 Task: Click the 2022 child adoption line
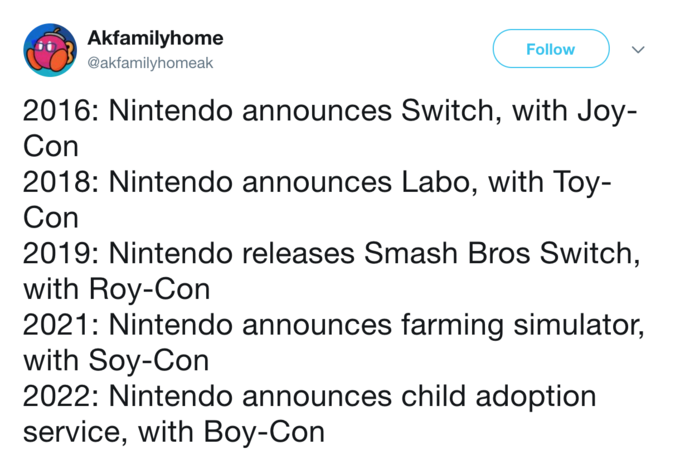tap(309, 414)
